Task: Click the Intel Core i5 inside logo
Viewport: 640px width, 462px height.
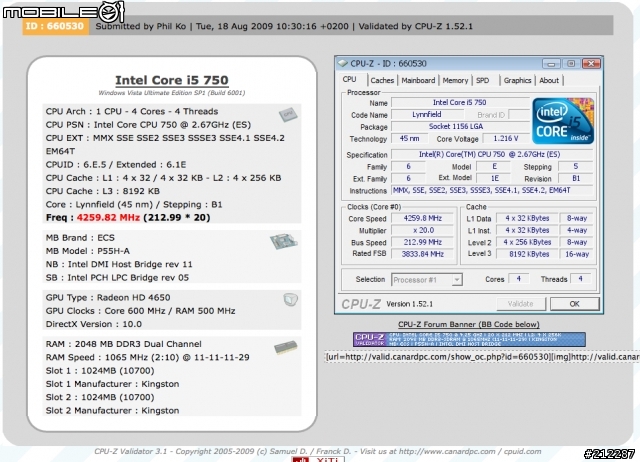Action: 563,121
